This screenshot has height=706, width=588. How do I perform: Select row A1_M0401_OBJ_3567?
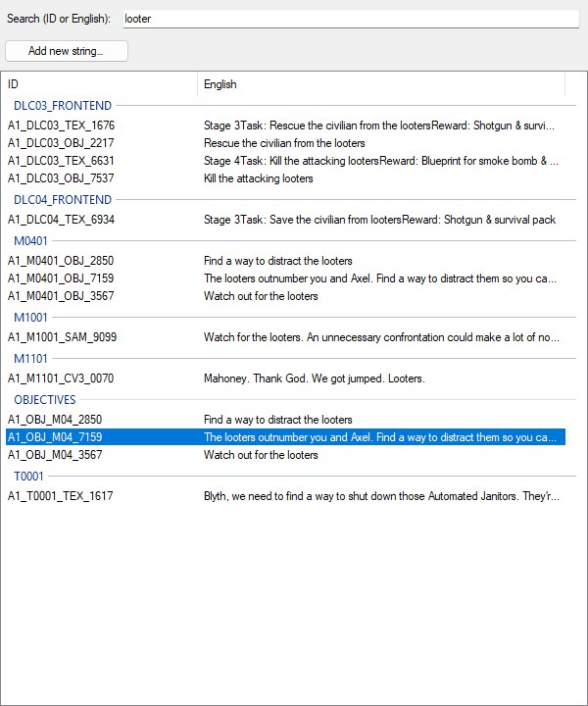[285, 296]
